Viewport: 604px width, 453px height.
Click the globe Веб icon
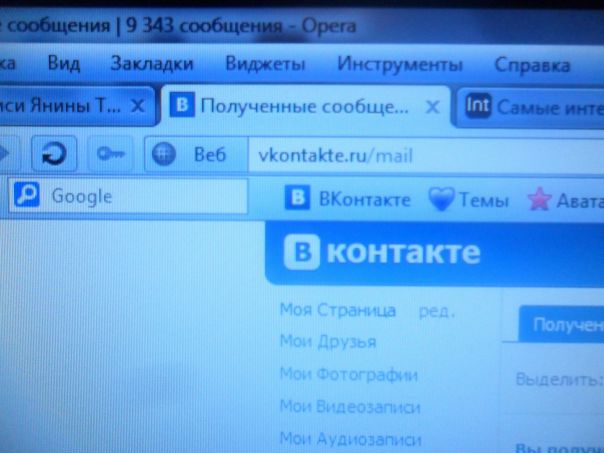coord(164,154)
